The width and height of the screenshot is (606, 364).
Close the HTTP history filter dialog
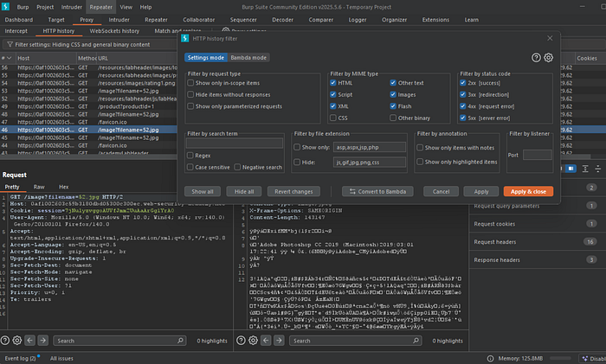point(551,39)
